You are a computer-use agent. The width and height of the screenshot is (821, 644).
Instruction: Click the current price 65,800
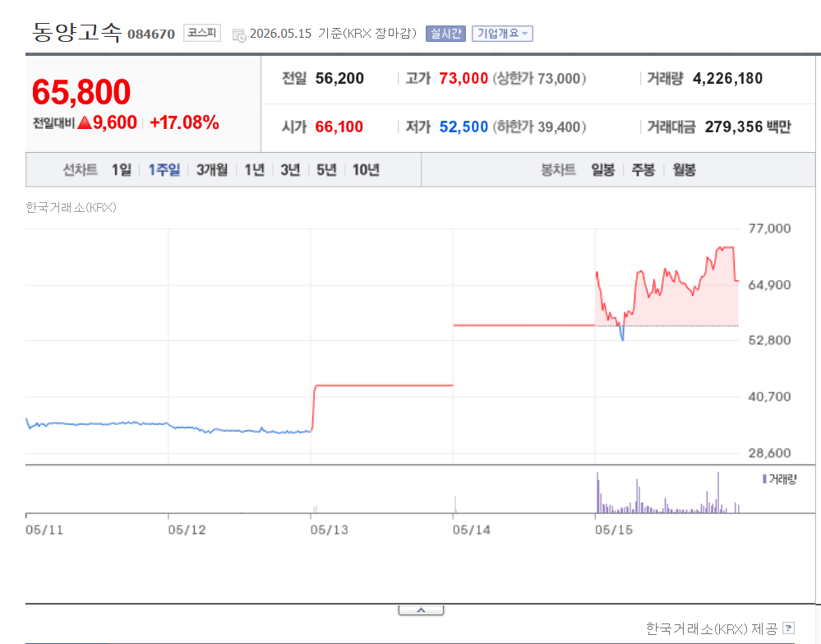pyautogui.click(x=81, y=92)
